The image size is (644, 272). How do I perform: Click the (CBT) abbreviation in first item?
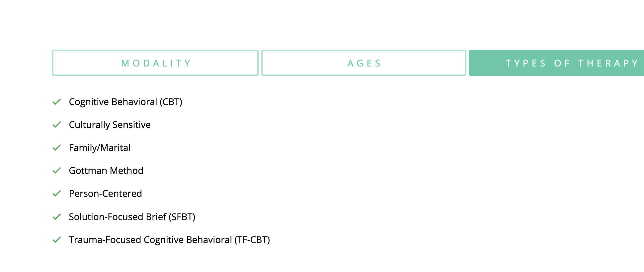click(x=171, y=102)
